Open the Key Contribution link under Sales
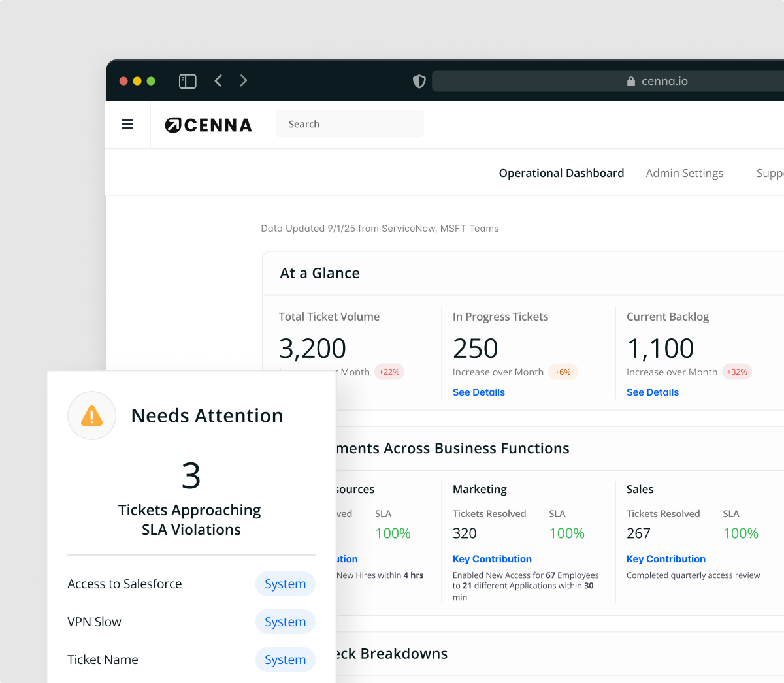 coord(666,559)
